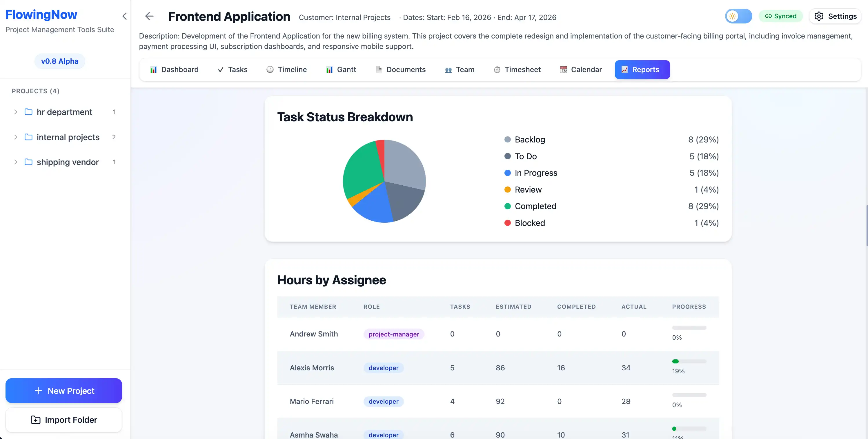868x439 pixels.
Task: Open Timeline via its clock icon
Action: [x=270, y=69]
